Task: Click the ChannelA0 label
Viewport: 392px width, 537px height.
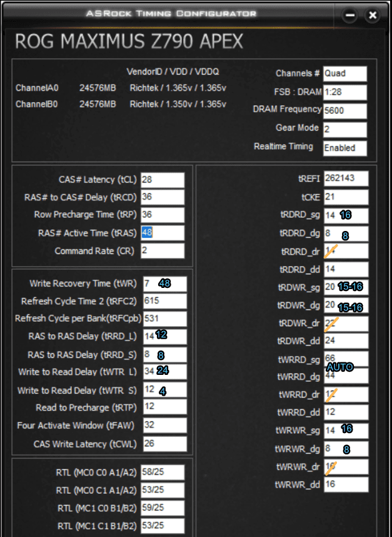Action: (x=37, y=88)
